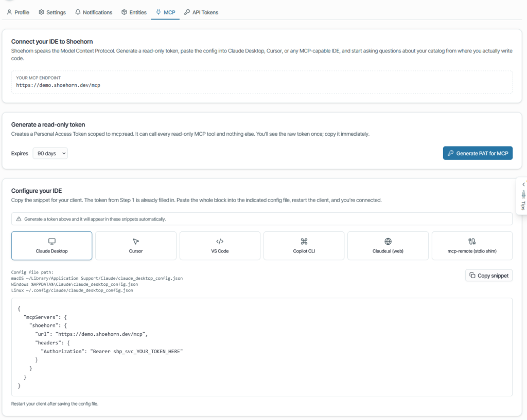Click the Authorization Bearer token line
The height and width of the screenshot is (420, 527).
tap(112, 351)
